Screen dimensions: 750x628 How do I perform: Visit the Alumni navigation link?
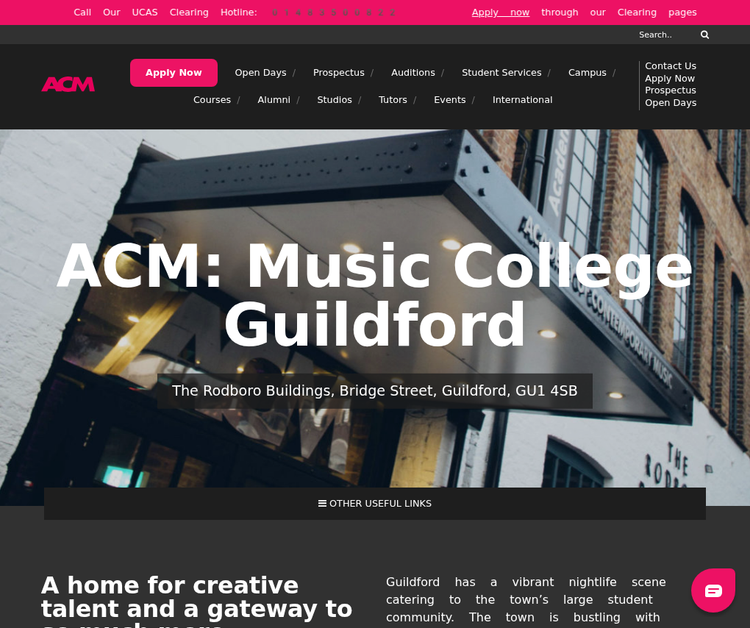[274, 100]
